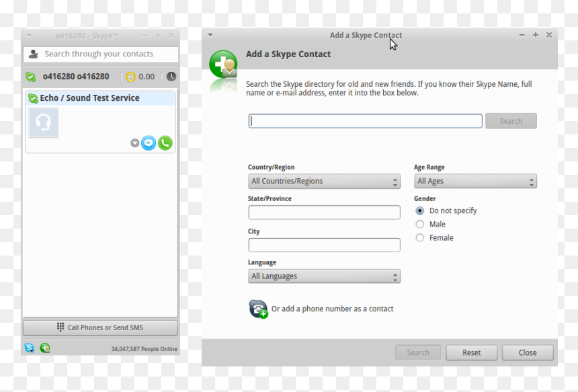Viewport: 578px width, 392px height.
Task: Minimize the o416280 Skype window
Action: 144,36
